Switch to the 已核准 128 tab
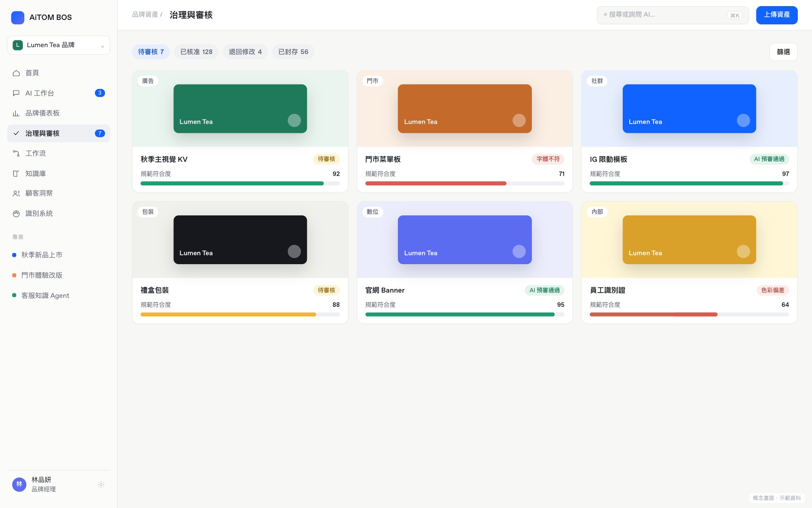The height and width of the screenshot is (508, 812). (197, 52)
